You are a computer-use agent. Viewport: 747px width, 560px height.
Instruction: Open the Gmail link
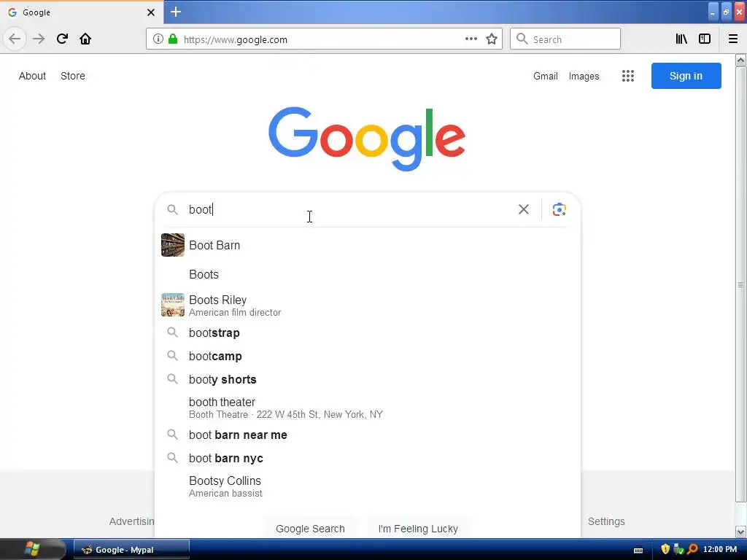tap(546, 76)
